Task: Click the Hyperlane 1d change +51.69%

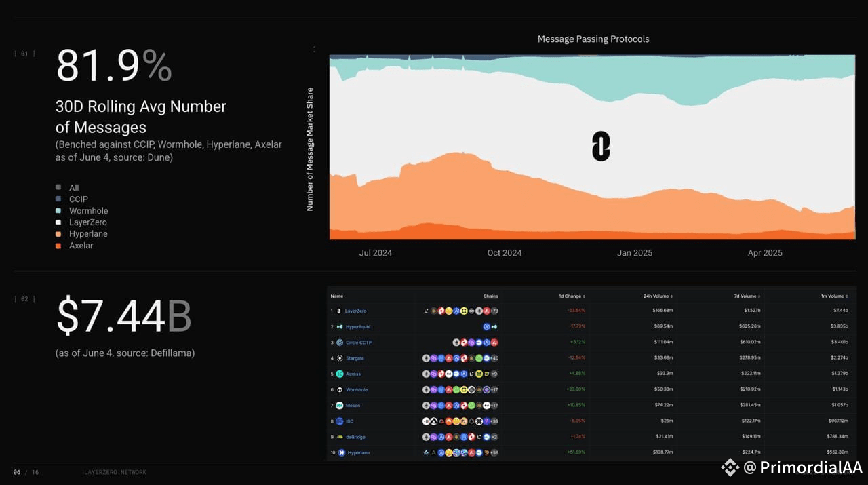Action: [x=576, y=452]
